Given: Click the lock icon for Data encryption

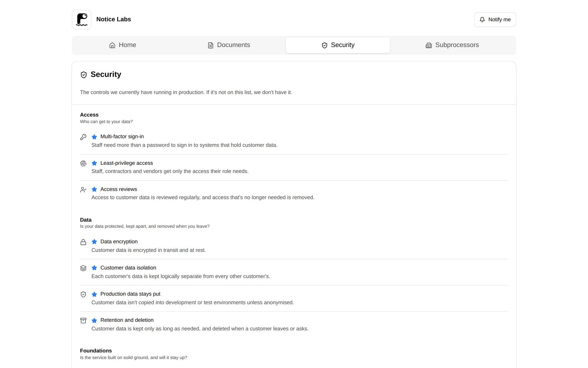Looking at the screenshot, I should [x=83, y=242].
